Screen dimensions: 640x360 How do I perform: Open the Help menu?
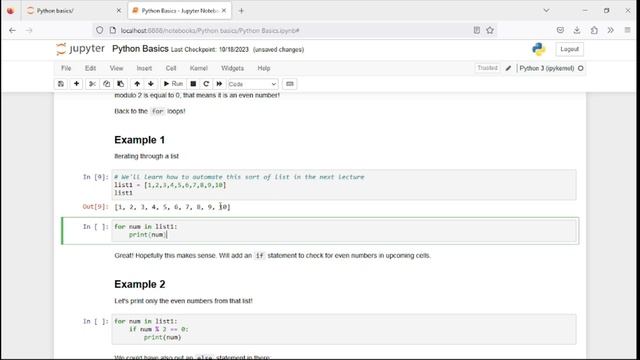coord(264,68)
